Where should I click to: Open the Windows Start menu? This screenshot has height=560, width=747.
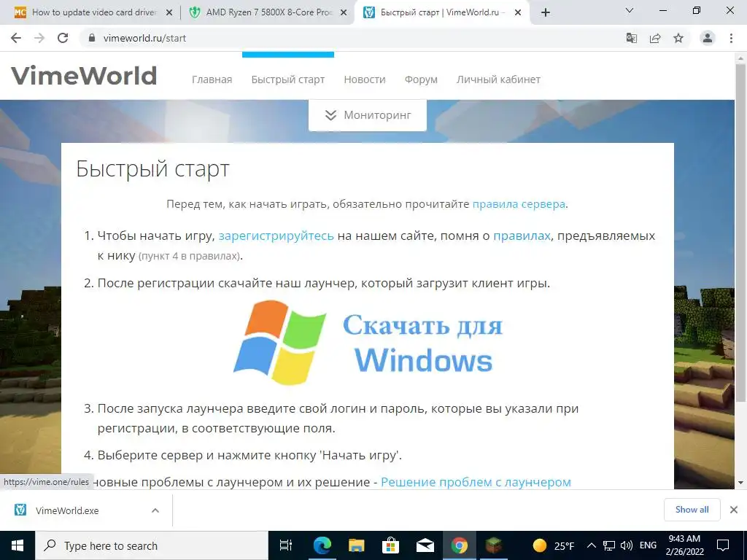coord(18,545)
